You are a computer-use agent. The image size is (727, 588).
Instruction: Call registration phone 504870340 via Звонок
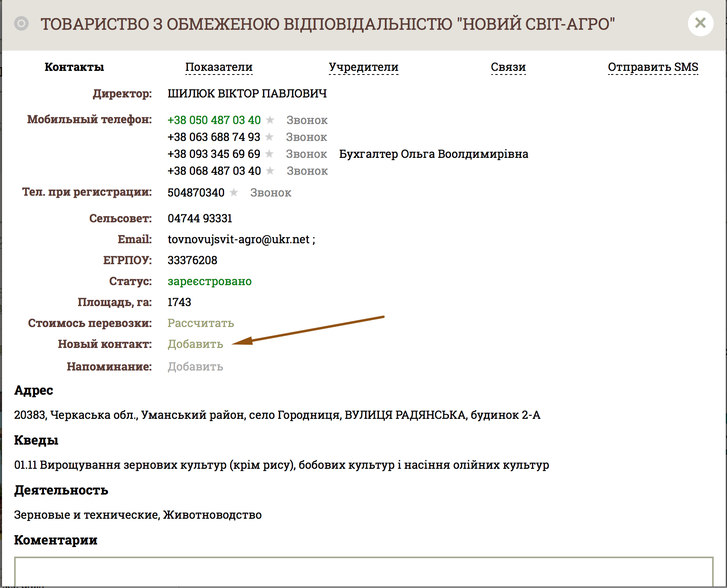click(x=271, y=193)
